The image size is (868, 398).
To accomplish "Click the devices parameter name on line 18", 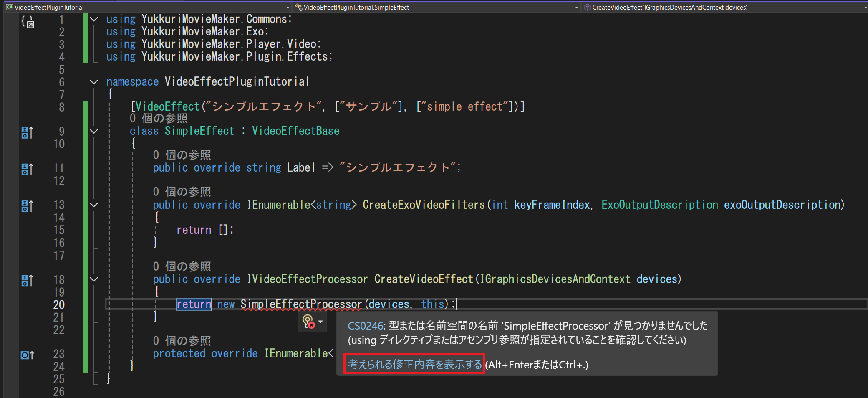I will point(657,279).
